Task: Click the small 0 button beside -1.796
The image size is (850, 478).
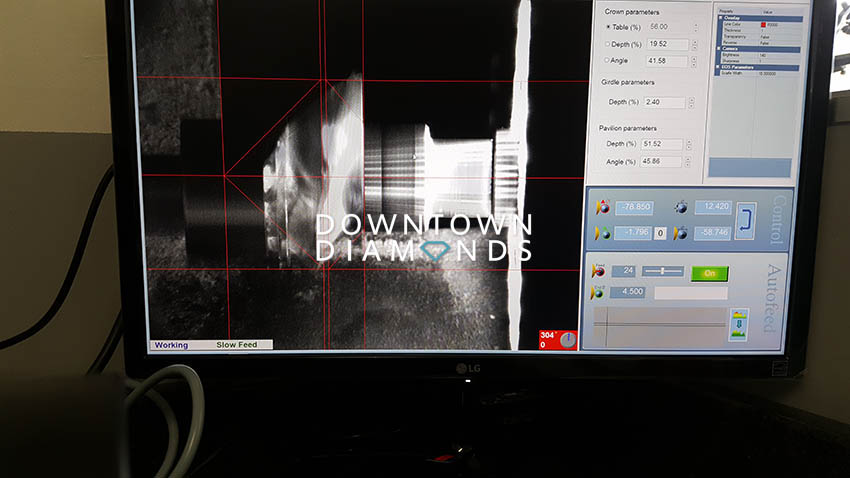Action: pyautogui.click(x=660, y=234)
